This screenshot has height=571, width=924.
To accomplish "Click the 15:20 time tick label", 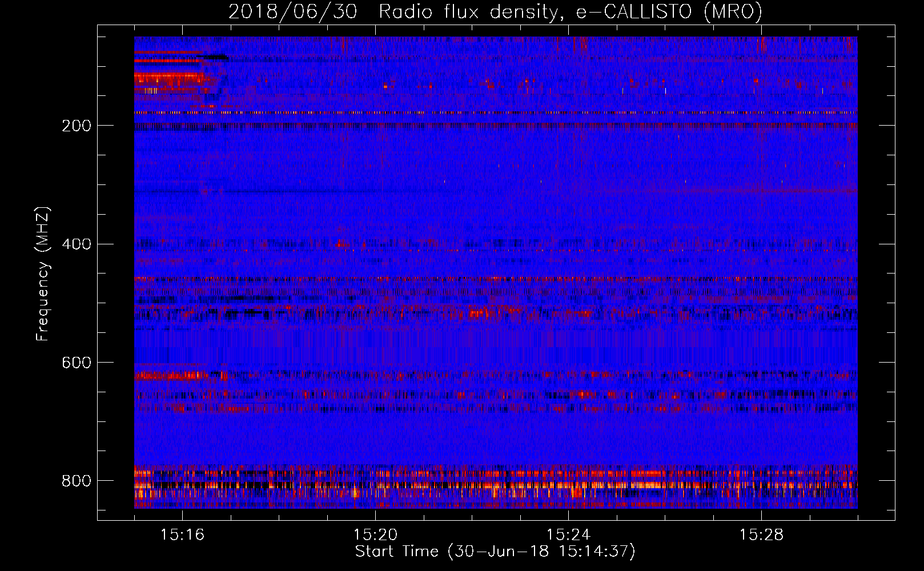I will tap(375, 534).
